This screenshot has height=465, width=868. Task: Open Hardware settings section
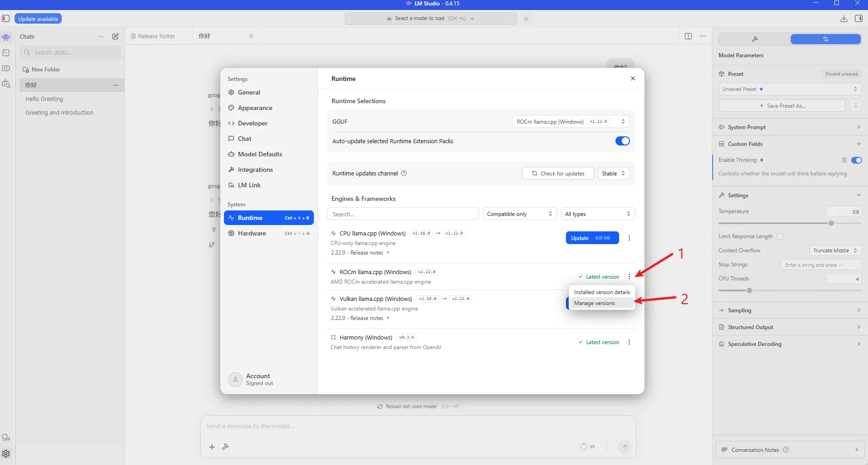(268, 233)
